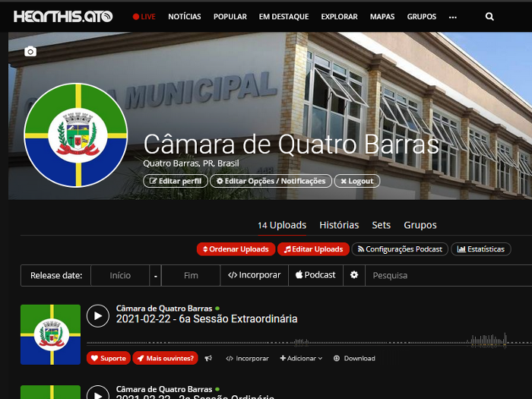Open the search magnifier icon
This screenshot has height=399, width=532.
point(489,16)
